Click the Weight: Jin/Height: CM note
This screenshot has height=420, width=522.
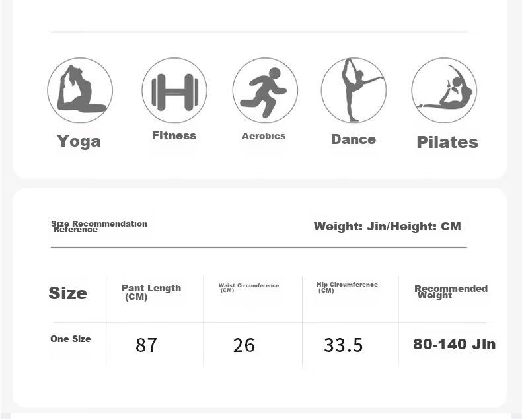click(387, 227)
